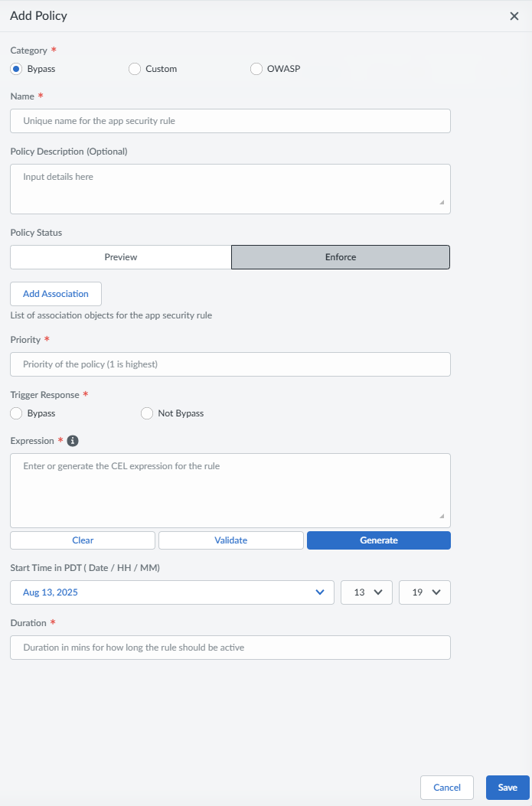532x806 pixels.
Task: Open the start date dropdown
Action: click(x=172, y=592)
